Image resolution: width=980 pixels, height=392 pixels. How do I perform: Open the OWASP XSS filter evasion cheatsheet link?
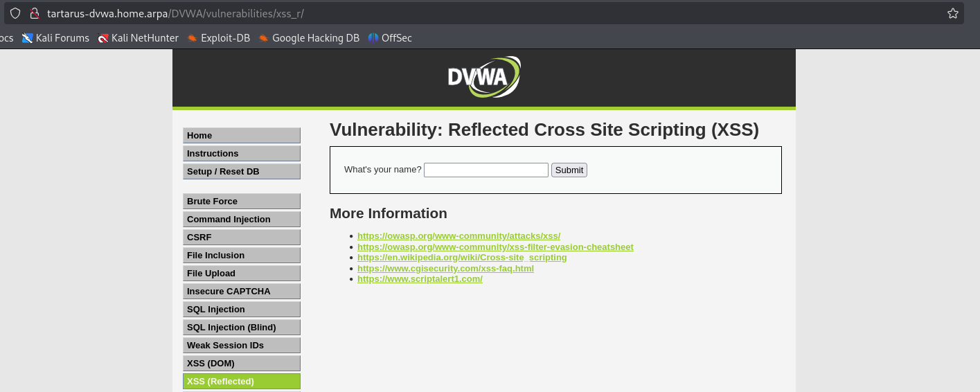(x=495, y=247)
